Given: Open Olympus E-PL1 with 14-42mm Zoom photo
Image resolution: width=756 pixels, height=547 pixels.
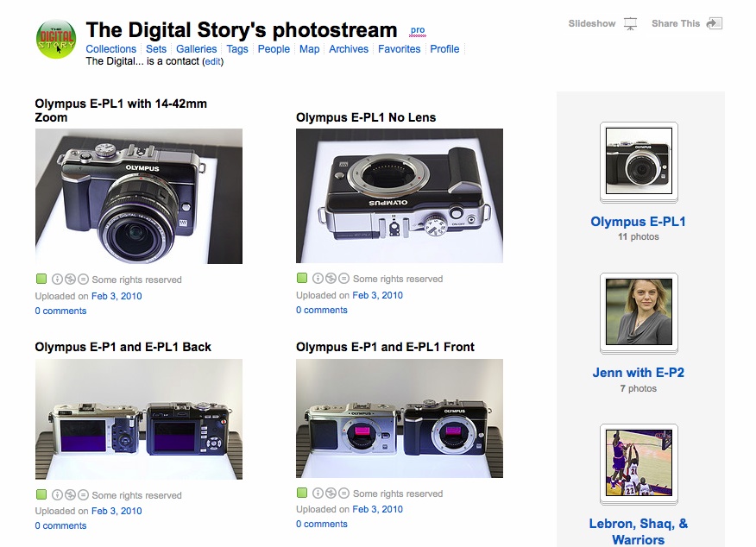Looking at the screenshot, I should click(x=138, y=196).
